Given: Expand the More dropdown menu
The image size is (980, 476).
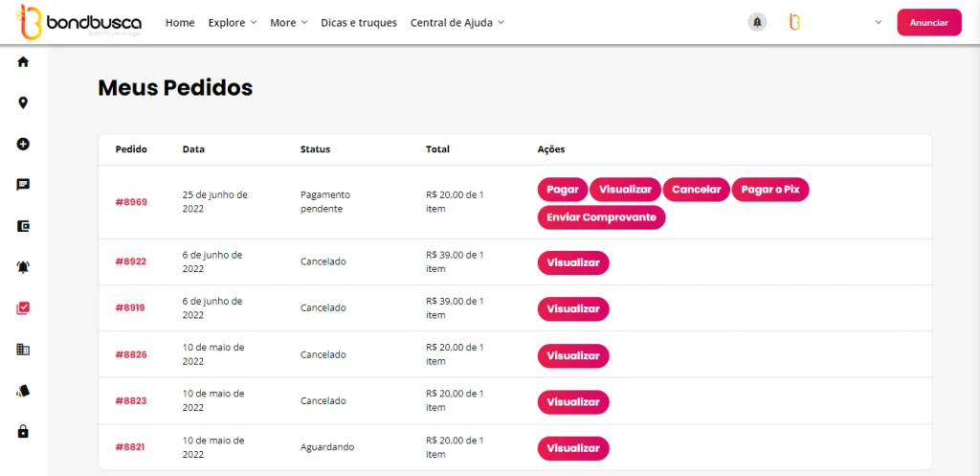Looking at the screenshot, I should [x=288, y=22].
